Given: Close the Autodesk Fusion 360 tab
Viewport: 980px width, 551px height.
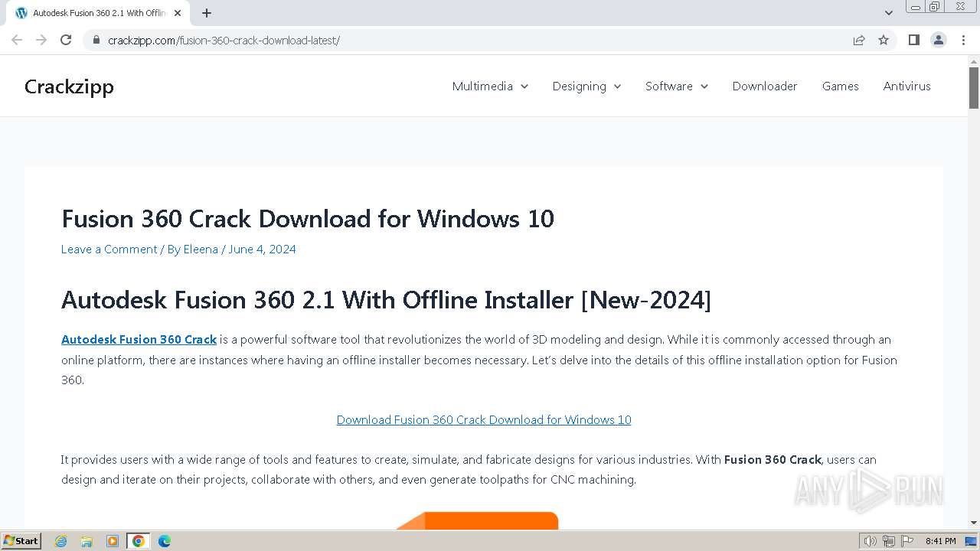Looking at the screenshot, I should [178, 13].
